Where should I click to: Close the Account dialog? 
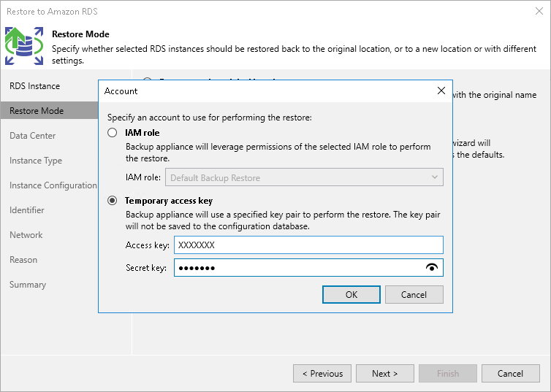[x=441, y=91]
